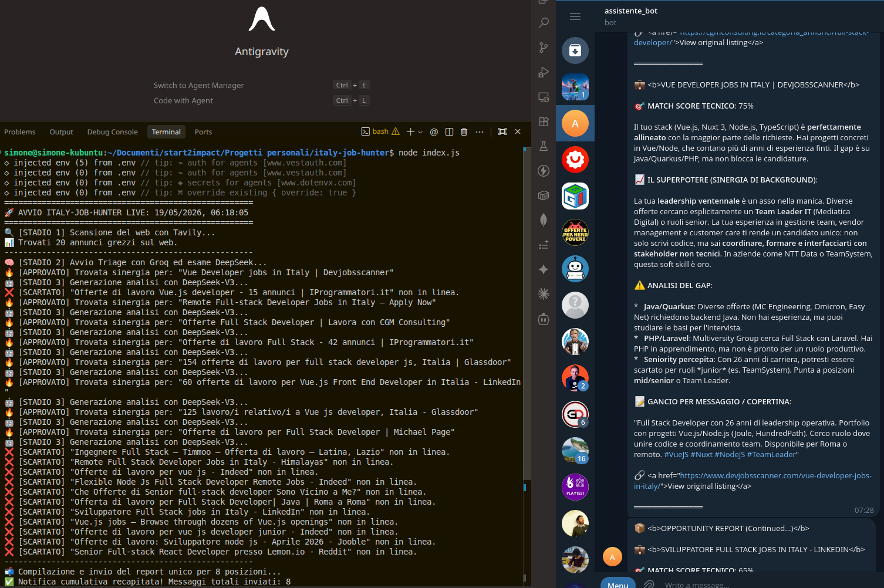884x588 pixels.
Task: Click the @ mention icon in terminal toolbar
Action: (x=434, y=131)
